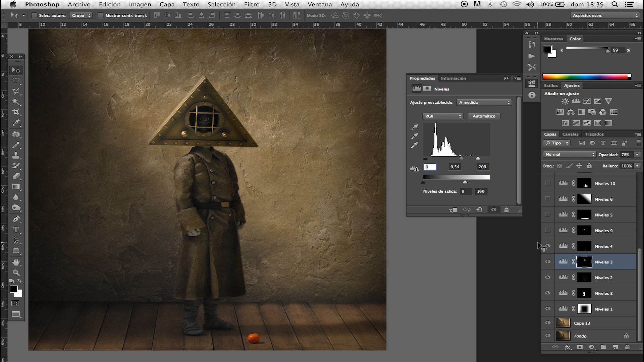The image size is (644, 362).
Task: Select the Horizontal Type tool
Action: (x=16, y=230)
